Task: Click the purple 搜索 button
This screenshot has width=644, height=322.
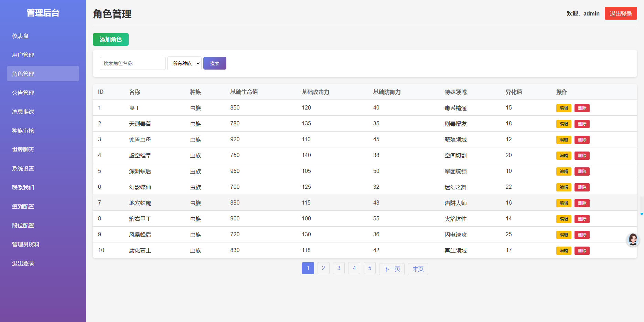Action: 215,63
